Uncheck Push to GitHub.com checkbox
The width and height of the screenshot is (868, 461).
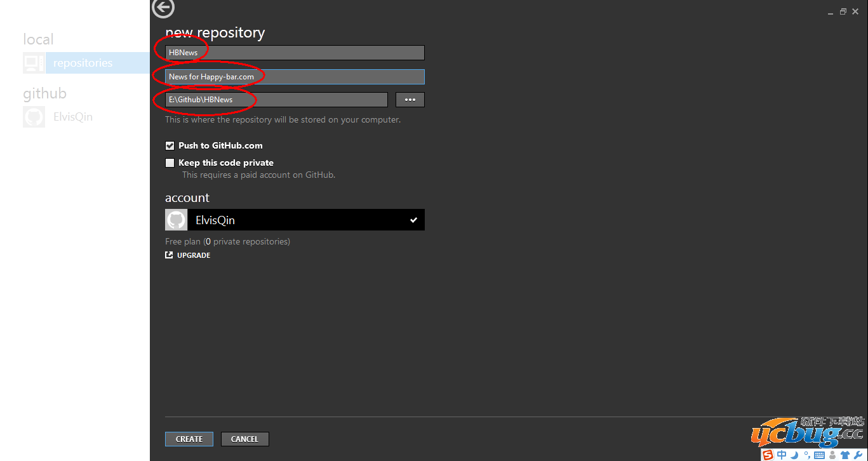170,145
